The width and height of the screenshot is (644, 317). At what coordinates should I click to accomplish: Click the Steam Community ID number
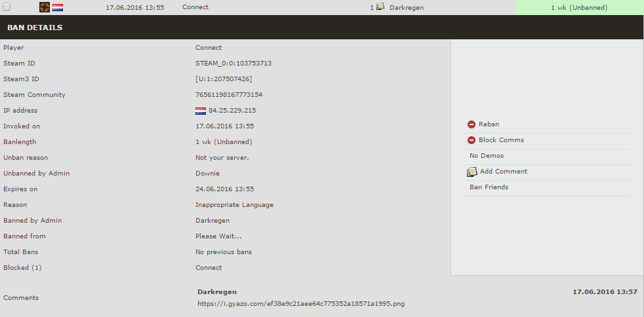[229, 95]
